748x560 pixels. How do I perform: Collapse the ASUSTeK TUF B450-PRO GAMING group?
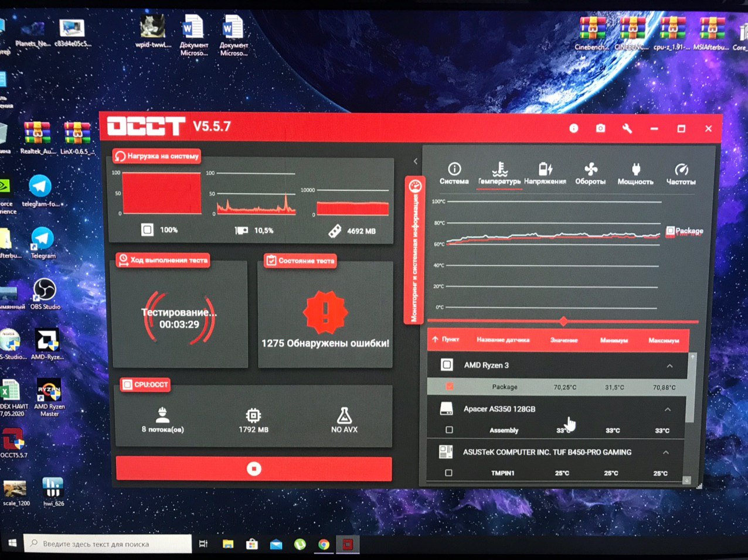(x=666, y=452)
